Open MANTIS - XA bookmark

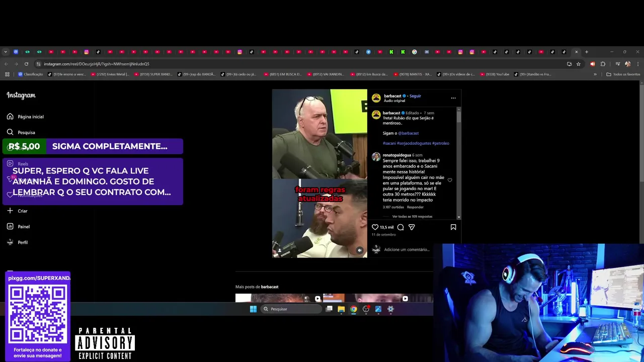point(413,74)
